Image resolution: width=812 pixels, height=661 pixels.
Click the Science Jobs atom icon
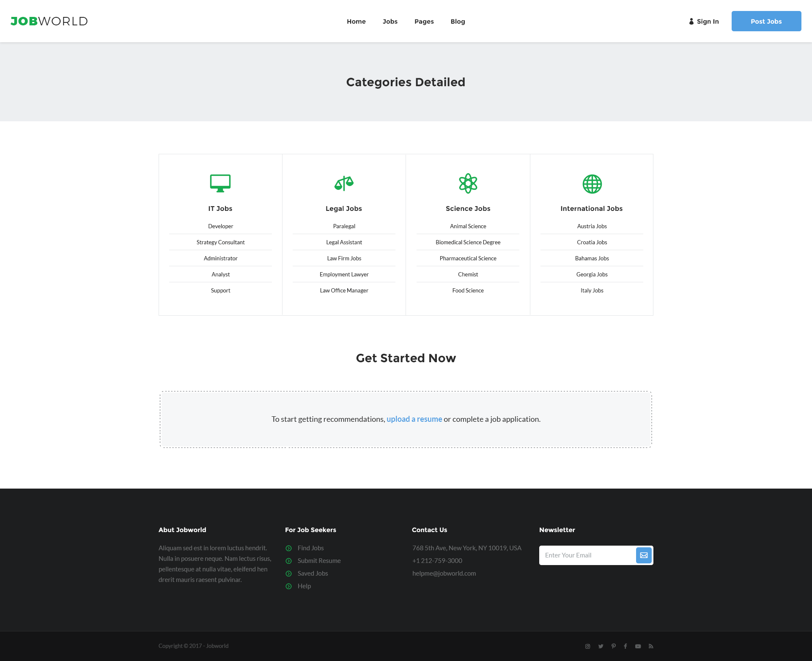[x=468, y=183]
